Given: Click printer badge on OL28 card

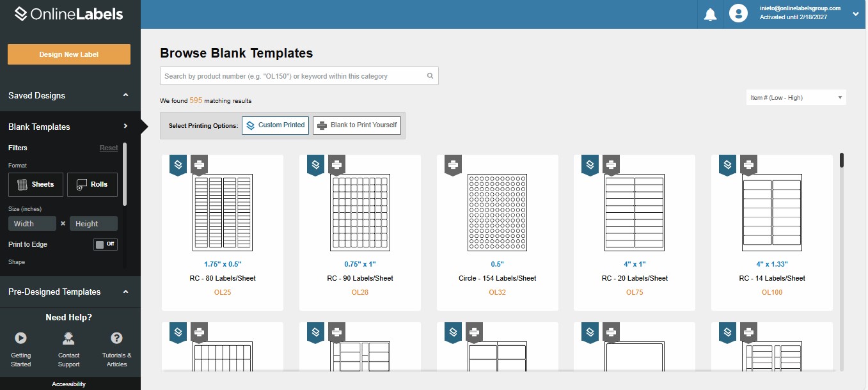Looking at the screenshot, I should click(336, 164).
